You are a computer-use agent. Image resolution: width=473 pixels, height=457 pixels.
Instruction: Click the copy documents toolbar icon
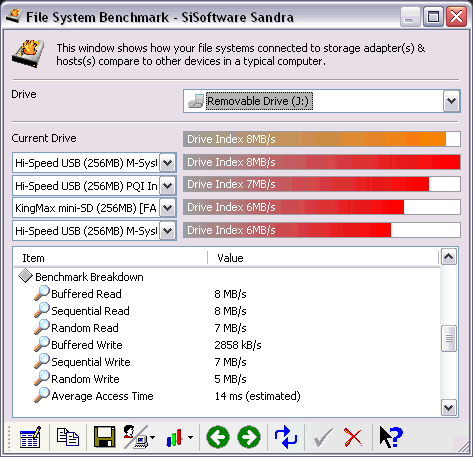click(68, 437)
